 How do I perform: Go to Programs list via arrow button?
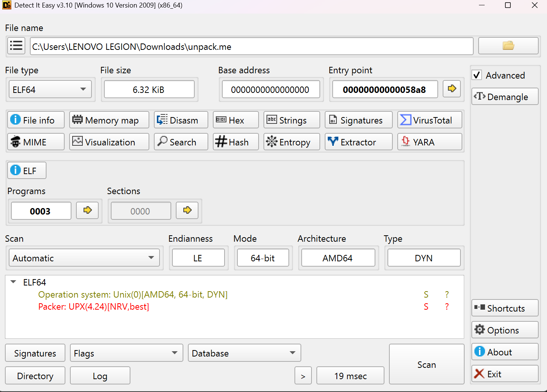coord(87,210)
